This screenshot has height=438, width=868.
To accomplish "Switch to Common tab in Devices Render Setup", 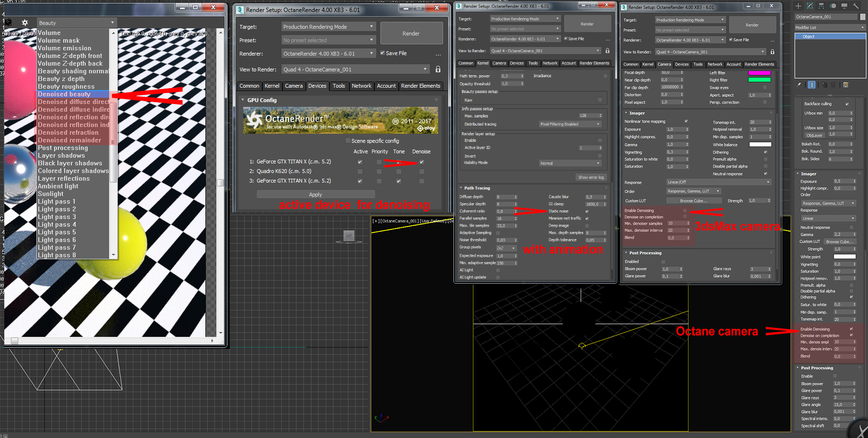I will click(249, 86).
